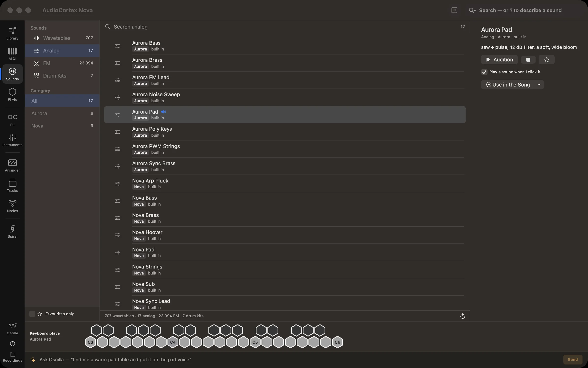This screenshot has height=368, width=588.
Task: Enable the Favourites only checkbox
Action: click(x=32, y=314)
